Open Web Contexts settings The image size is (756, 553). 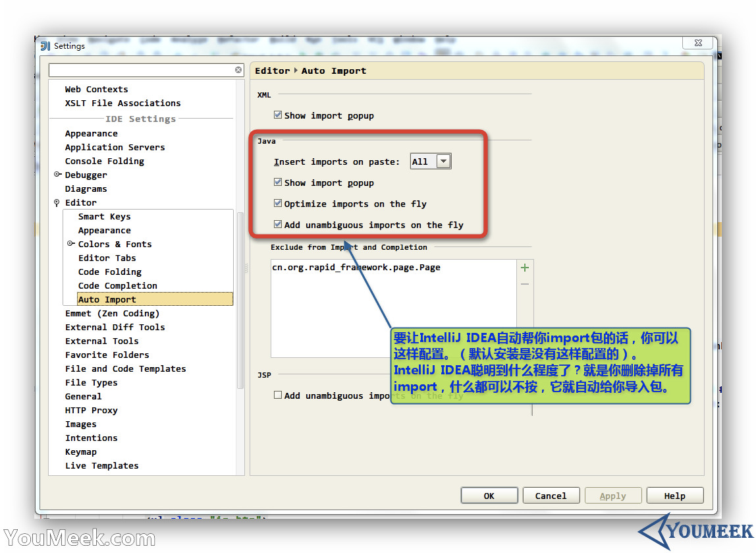[96, 89]
